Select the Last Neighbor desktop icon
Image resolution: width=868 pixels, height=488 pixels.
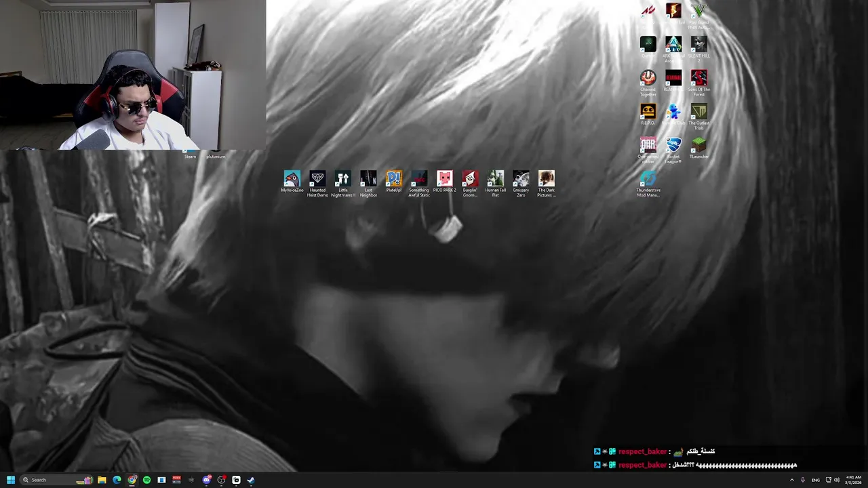tap(368, 183)
